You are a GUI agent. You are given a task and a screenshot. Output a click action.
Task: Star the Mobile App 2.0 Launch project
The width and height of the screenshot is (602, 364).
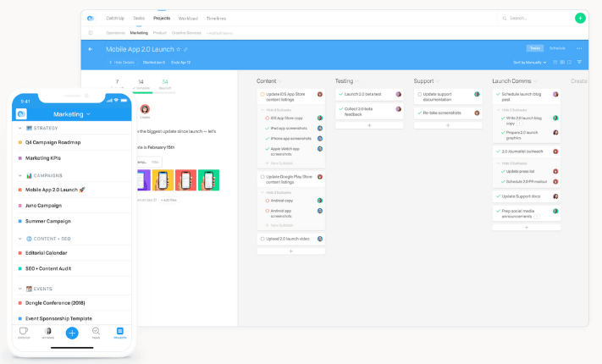(x=178, y=49)
